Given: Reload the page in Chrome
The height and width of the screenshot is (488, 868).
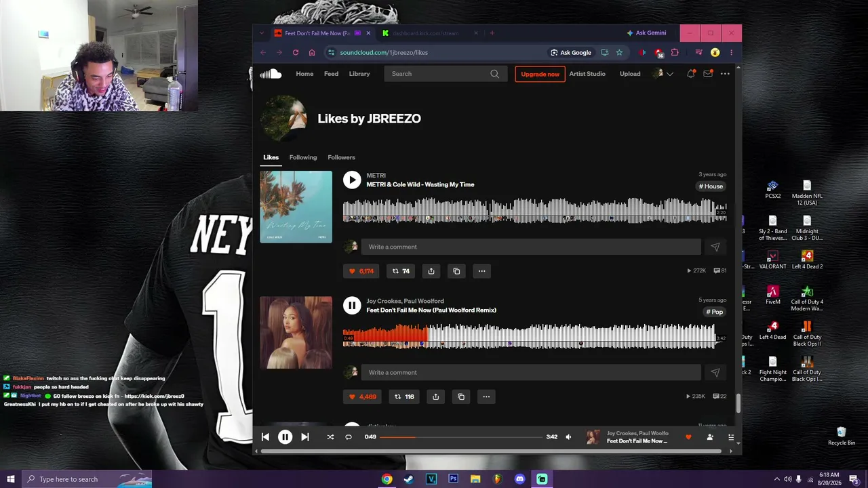Looking at the screenshot, I should pyautogui.click(x=296, y=52).
